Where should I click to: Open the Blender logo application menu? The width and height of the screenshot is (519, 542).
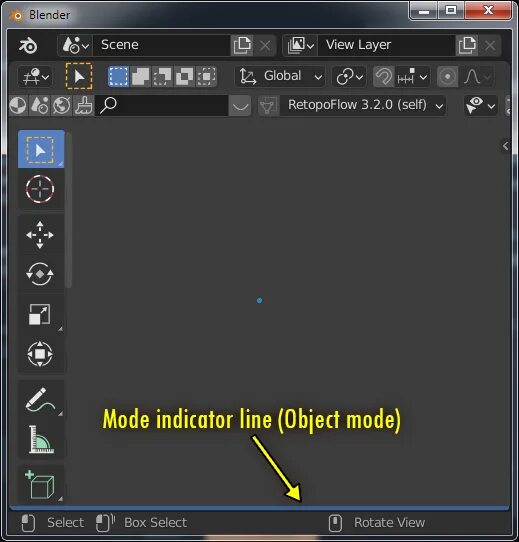pyautogui.click(x=28, y=45)
